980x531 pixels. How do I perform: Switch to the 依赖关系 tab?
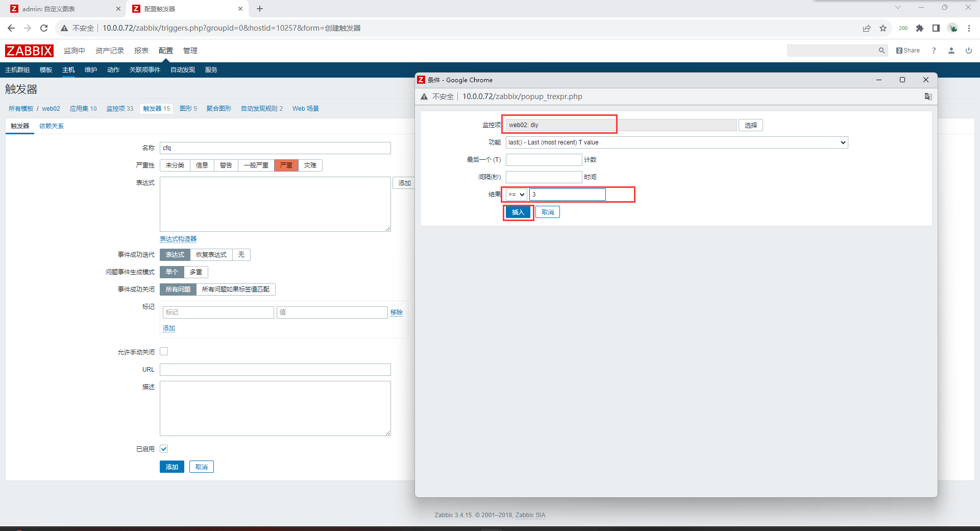coord(52,126)
